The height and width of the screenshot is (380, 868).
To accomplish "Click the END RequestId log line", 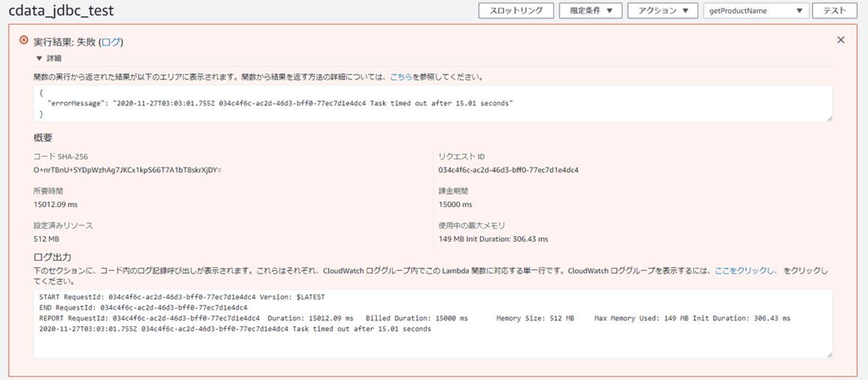I will (x=143, y=308).
